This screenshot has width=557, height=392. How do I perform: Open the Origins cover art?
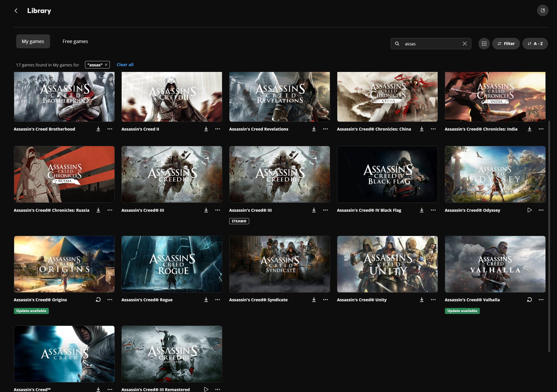tap(64, 264)
